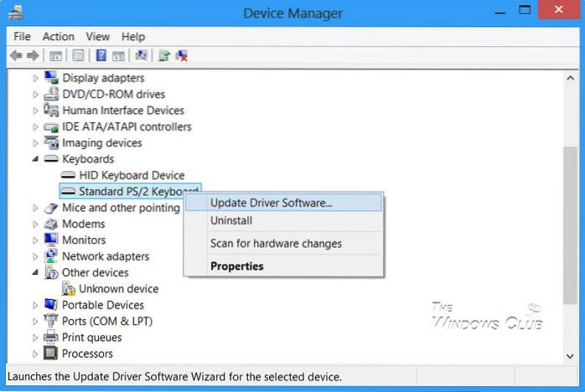Click the Unknown device warning icon
Image resolution: width=585 pixels, height=392 pixels.
tap(68, 289)
